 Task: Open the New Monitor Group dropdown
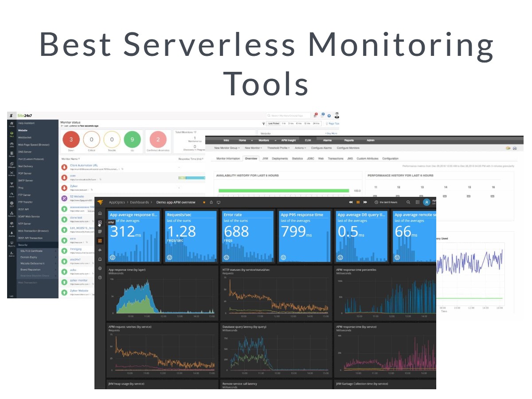click(227, 148)
